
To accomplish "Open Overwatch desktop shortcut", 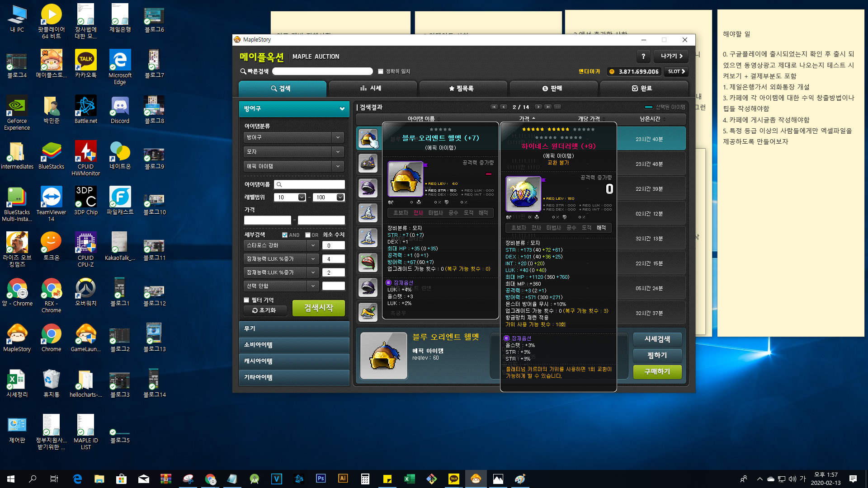I will tap(86, 292).
